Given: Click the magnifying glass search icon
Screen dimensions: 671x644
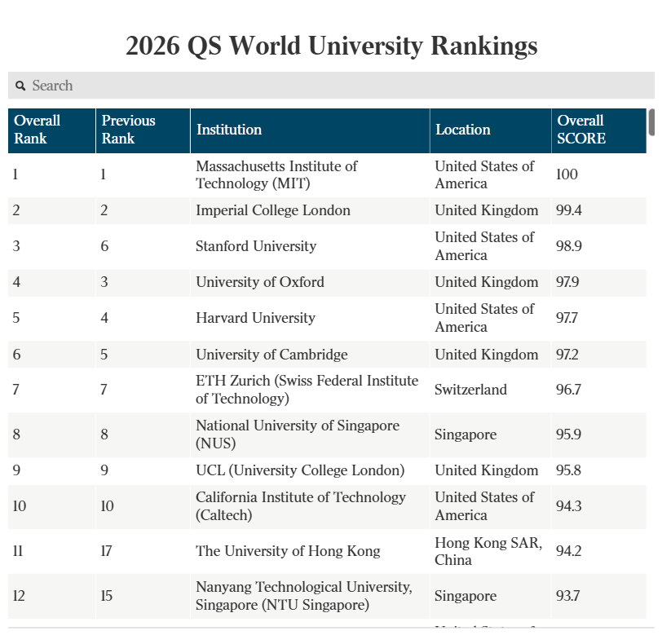Looking at the screenshot, I should (20, 86).
